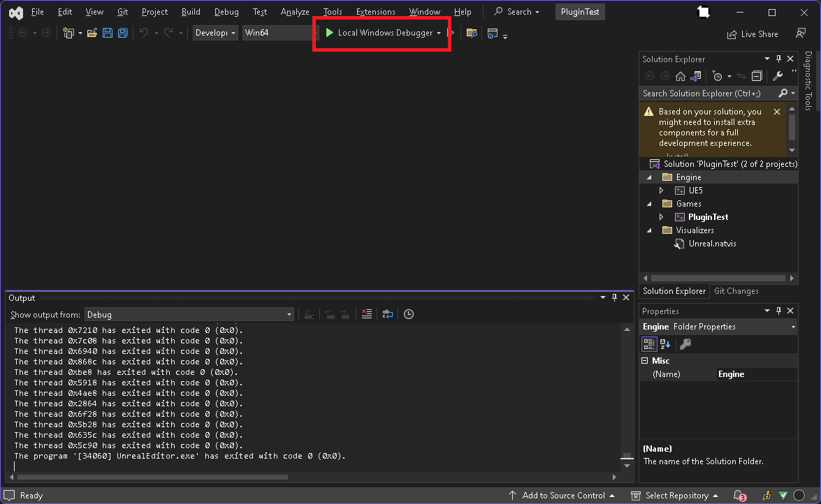
Task: Open the Win64 platform dropdown
Action: click(279, 32)
